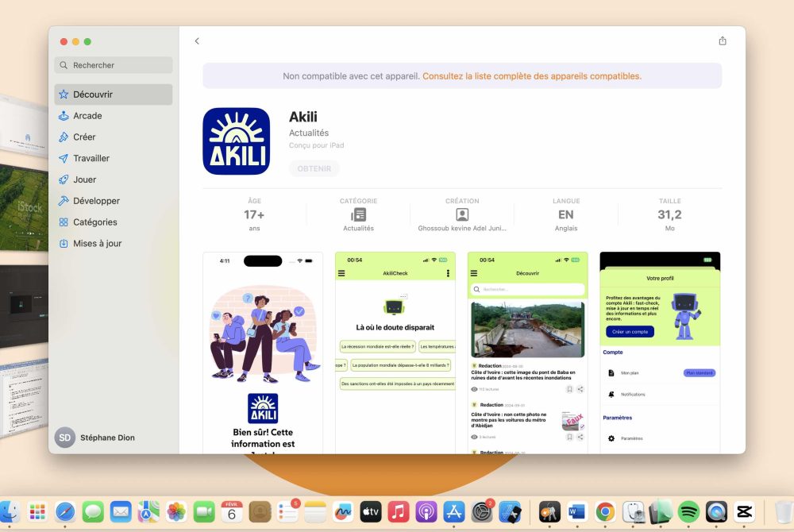Browse Catégories from the sidebar
794x532 pixels.
pos(114,222)
